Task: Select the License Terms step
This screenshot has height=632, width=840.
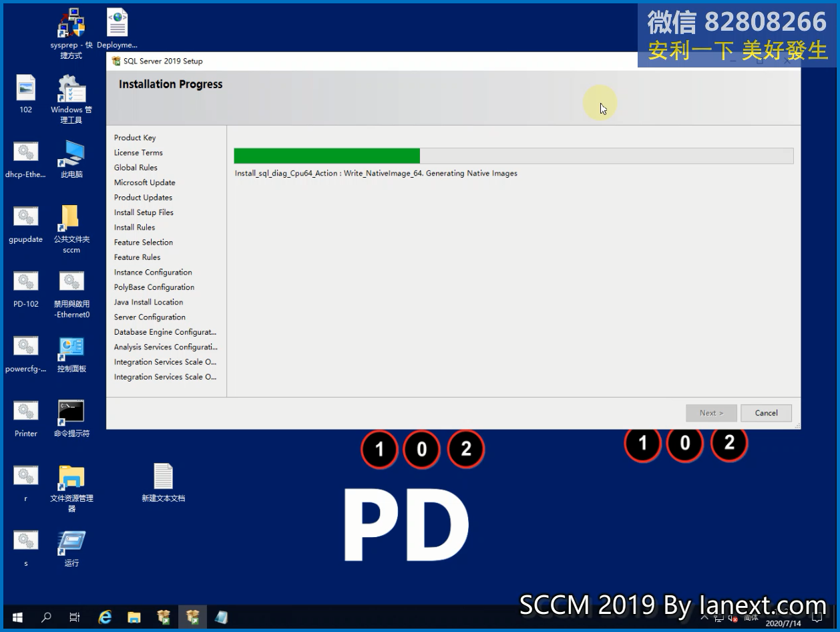Action: [138, 152]
